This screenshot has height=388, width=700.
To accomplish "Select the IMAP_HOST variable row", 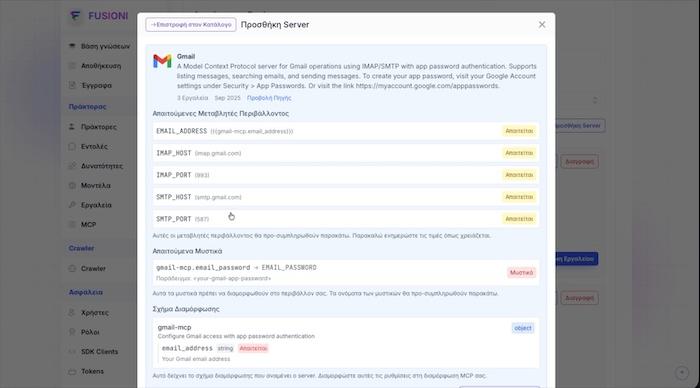I will (346, 153).
